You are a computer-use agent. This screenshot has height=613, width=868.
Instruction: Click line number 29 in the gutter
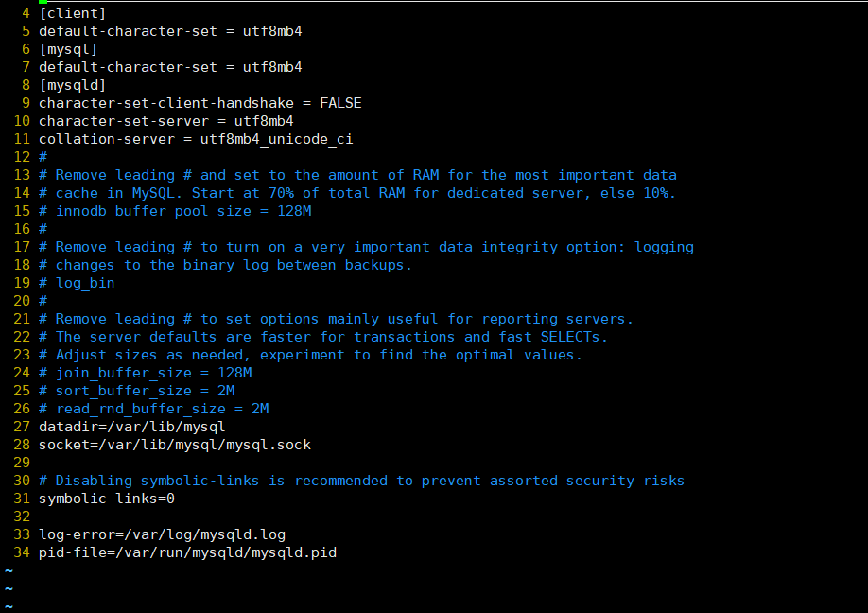tap(22, 463)
